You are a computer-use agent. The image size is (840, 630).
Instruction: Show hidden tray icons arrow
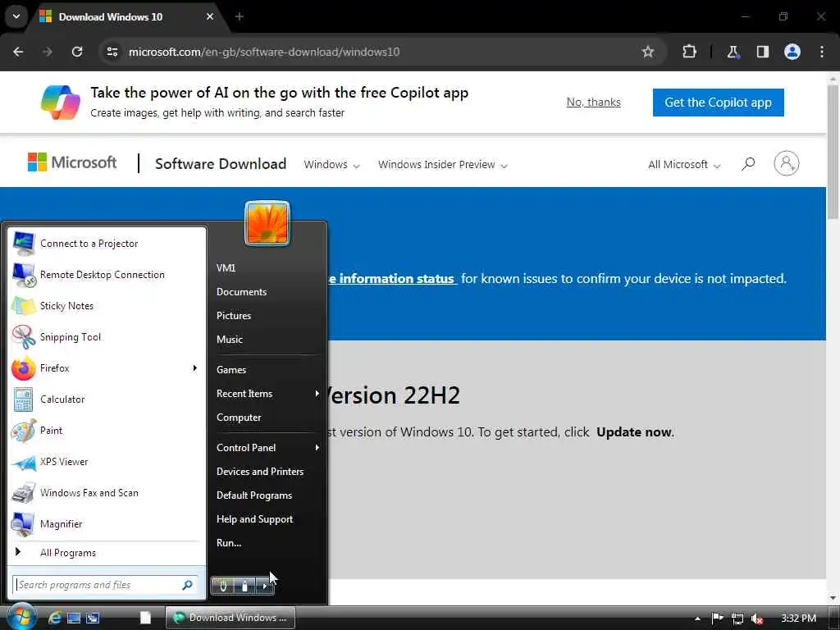pyautogui.click(x=697, y=619)
